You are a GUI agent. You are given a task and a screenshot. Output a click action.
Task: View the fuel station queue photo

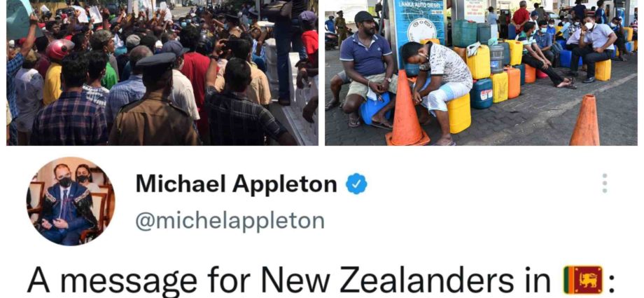tap(481, 72)
